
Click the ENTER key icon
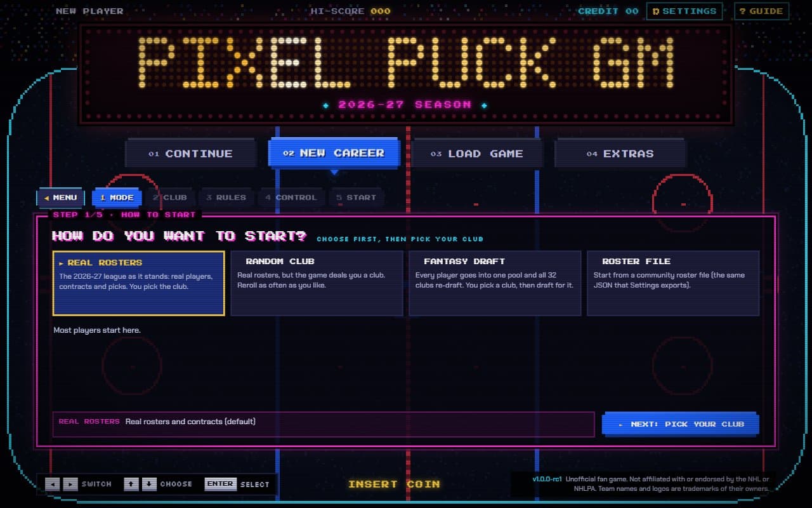click(220, 484)
